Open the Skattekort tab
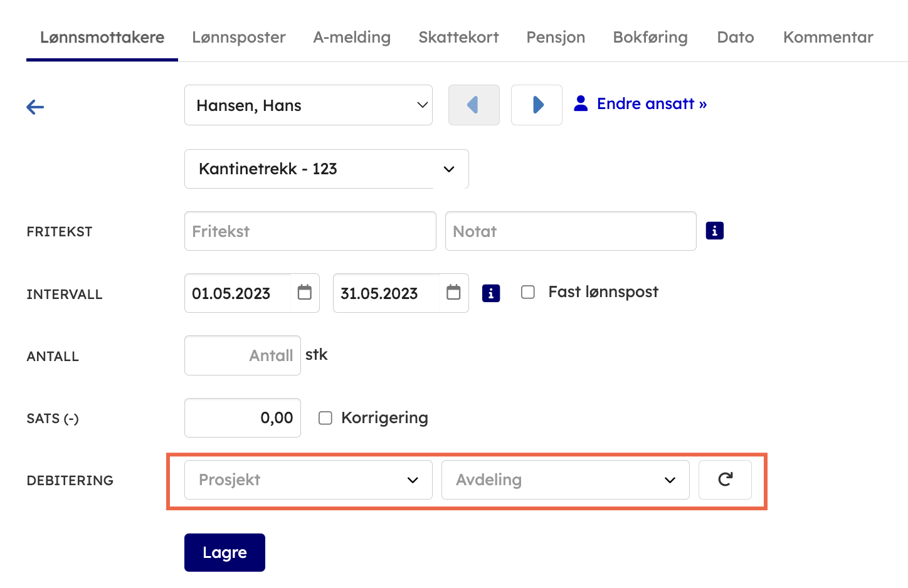This screenshot has height=588, width=908. coord(458,38)
